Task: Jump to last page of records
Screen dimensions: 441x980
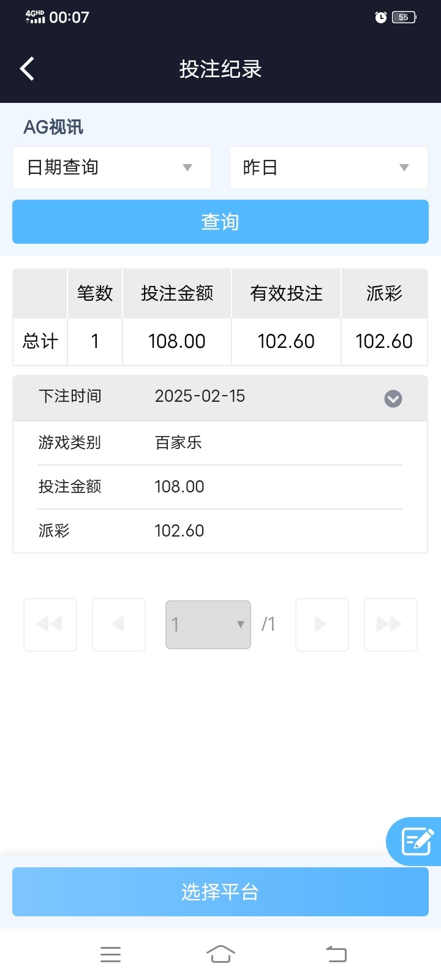Action: tap(391, 624)
